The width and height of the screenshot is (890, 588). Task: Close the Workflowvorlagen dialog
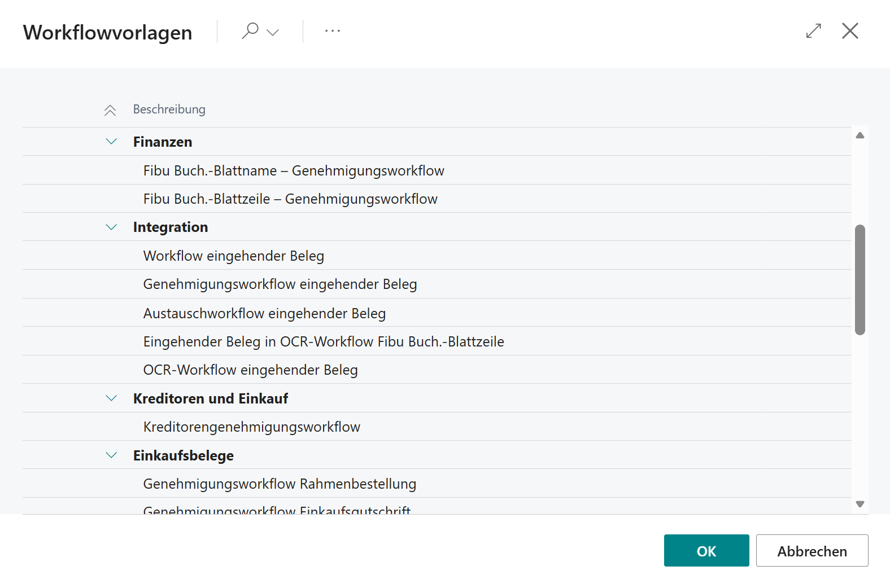pos(850,31)
